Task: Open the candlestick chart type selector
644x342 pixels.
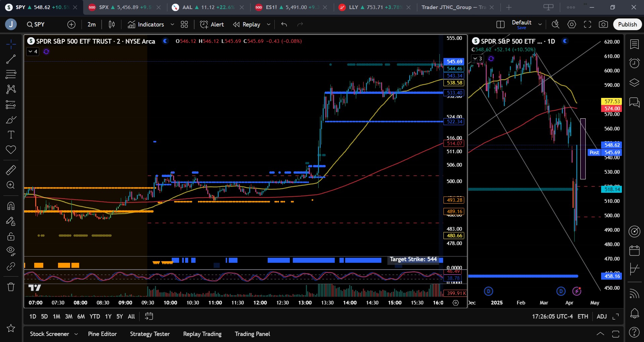Action: point(112,24)
